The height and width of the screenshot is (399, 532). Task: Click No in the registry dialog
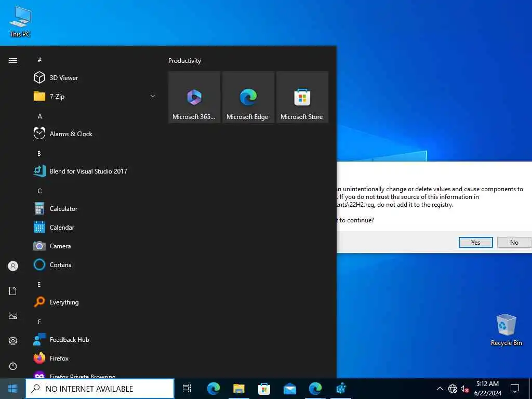click(514, 242)
